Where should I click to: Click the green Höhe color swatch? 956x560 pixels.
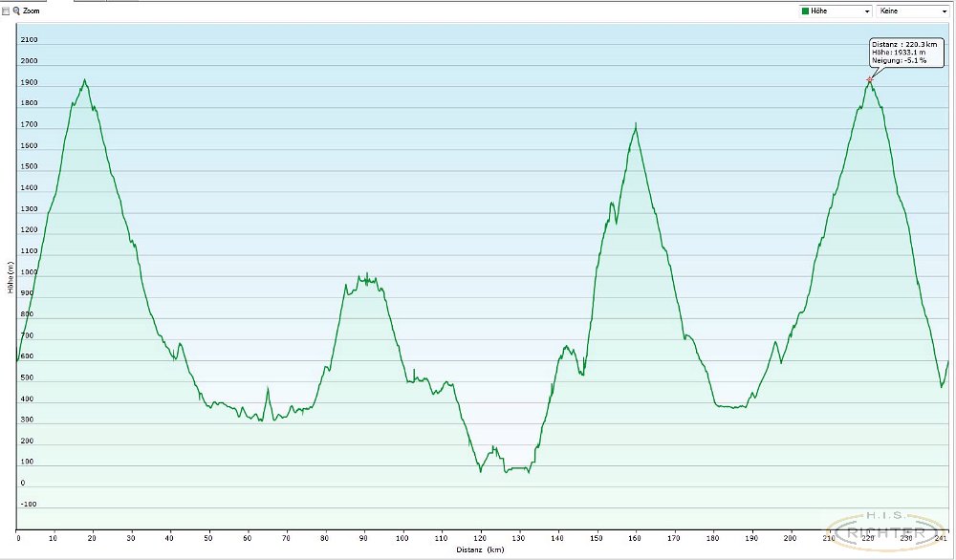[805, 11]
